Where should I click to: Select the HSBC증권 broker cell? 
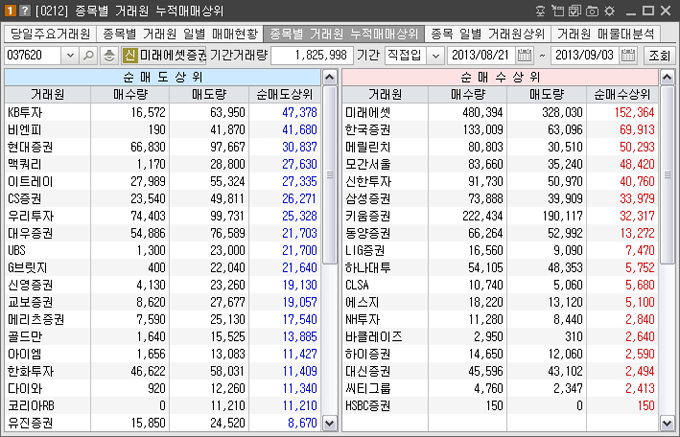(x=385, y=406)
